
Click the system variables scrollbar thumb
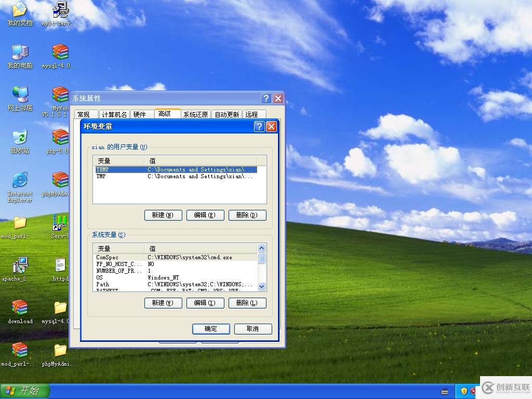(x=262, y=258)
